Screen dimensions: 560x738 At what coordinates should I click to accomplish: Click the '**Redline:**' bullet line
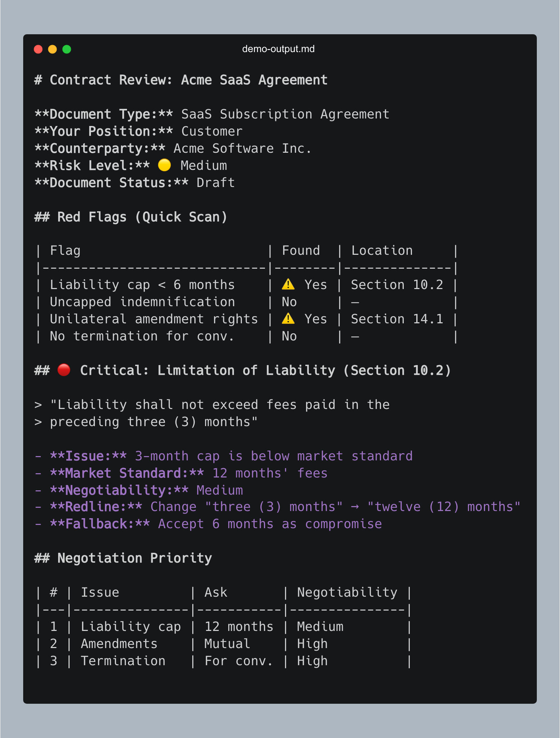tap(278, 507)
